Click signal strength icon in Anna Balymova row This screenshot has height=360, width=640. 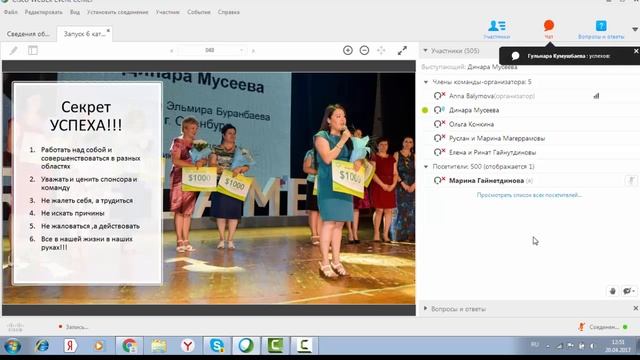(x=596, y=96)
